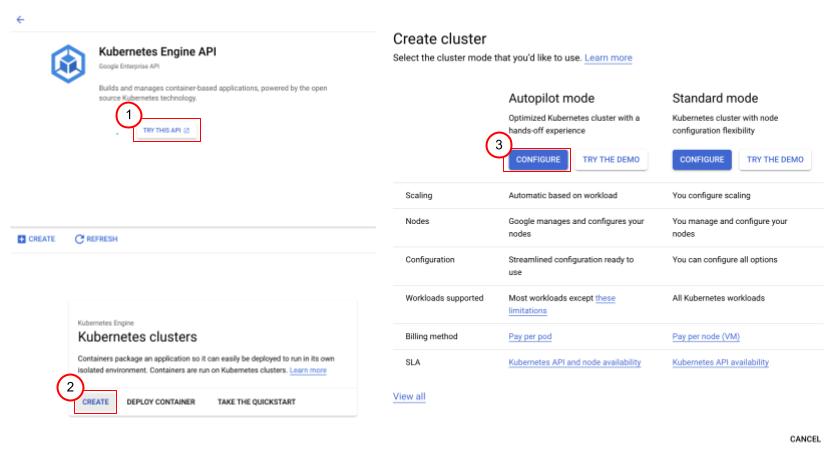Click 'Streamlined configuration ready to use' cell
Image resolution: width=830 pixels, height=470 pixels.
pos(571,266)
